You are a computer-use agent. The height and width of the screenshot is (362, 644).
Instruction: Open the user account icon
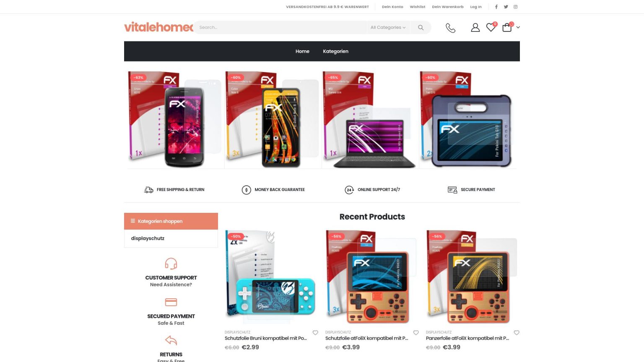coord(475,28)
